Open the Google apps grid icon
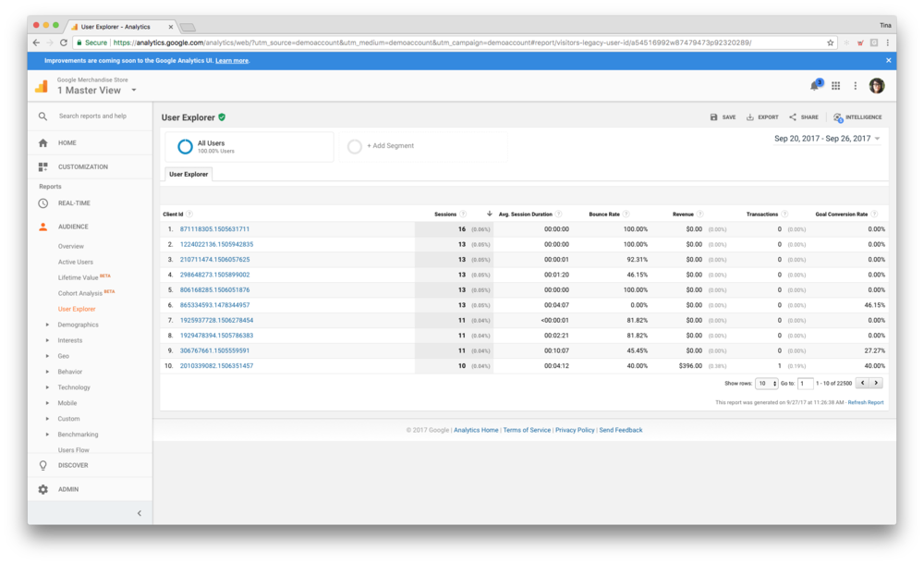Image resolution: width=924 pixels, height=564 pixels. 835,86
